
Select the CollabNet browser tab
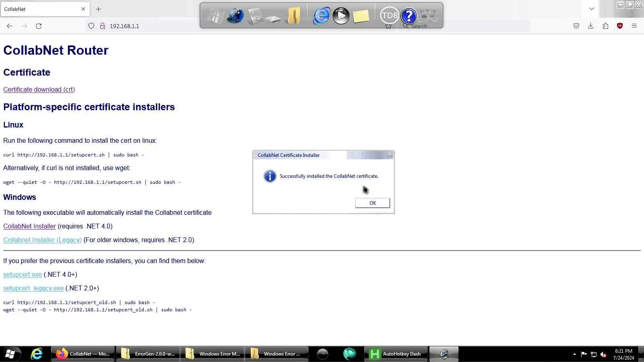coord(45,9)
